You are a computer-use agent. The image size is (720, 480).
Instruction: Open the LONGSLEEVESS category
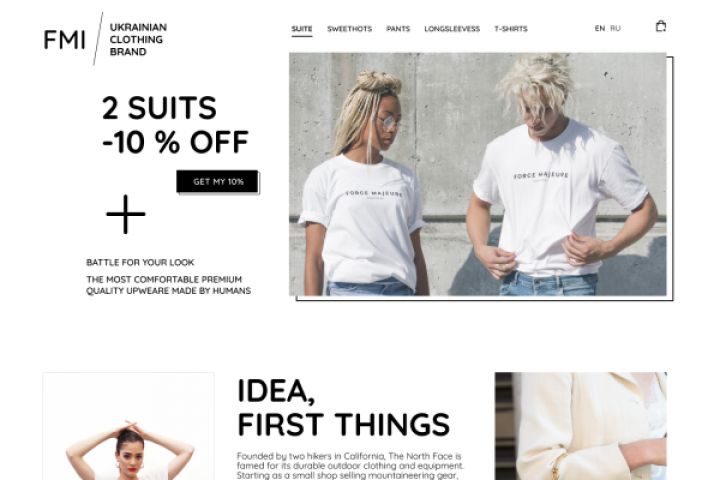pos(452,29)
